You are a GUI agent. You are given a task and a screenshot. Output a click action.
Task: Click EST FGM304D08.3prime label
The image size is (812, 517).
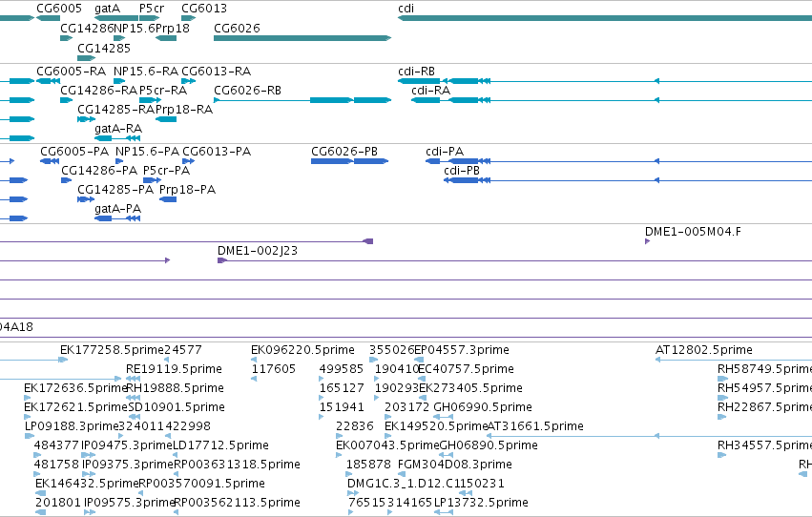tap(455, 465)
